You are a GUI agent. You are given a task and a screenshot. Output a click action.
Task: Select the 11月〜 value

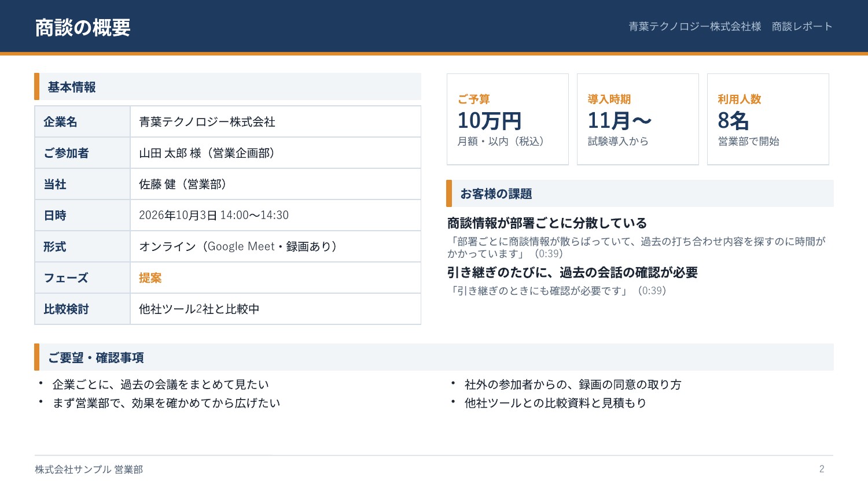(x=620, y=121)
